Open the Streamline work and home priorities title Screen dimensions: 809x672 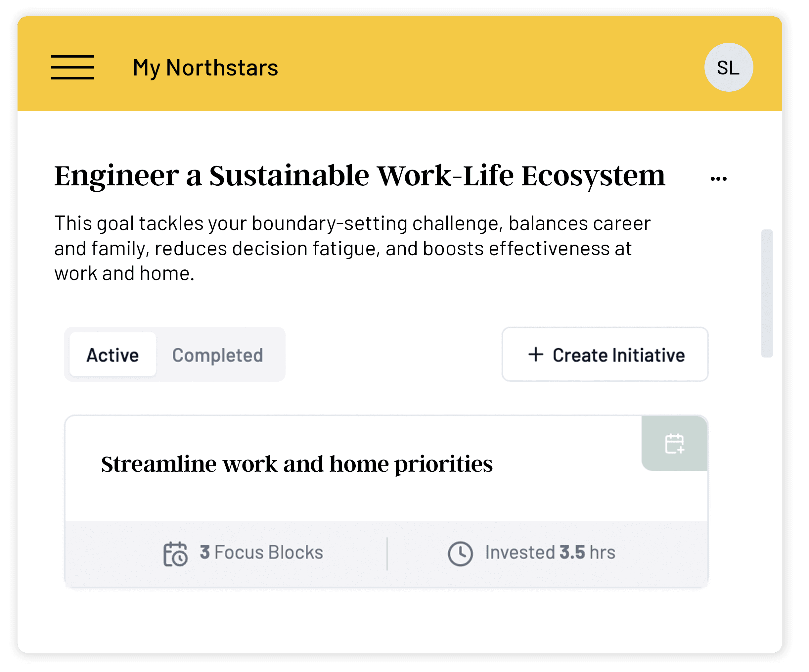(x=296, y=464)
